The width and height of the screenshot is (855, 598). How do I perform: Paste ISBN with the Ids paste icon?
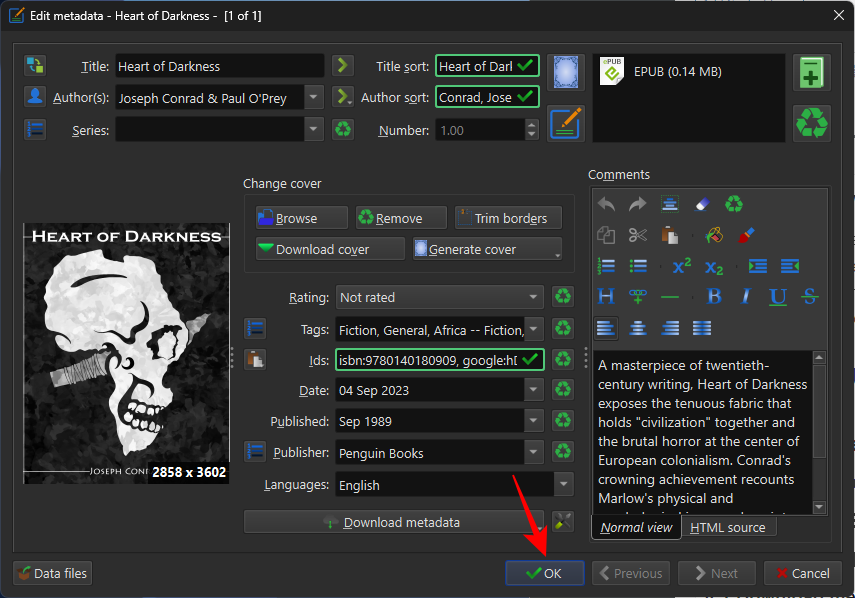(x=255, y=359)
